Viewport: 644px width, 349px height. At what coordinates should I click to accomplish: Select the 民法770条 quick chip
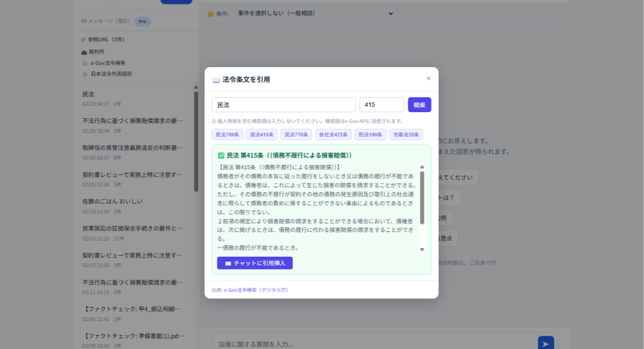click(297, 135)
